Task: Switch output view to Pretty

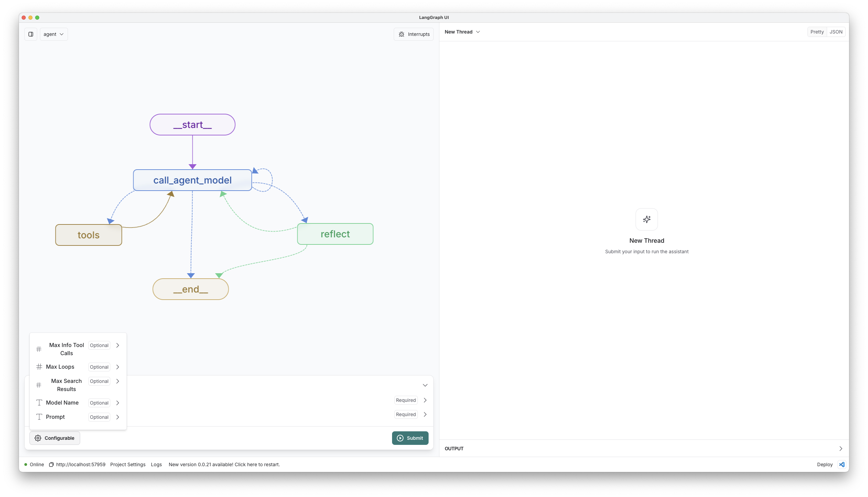Action: coord(817,32)
